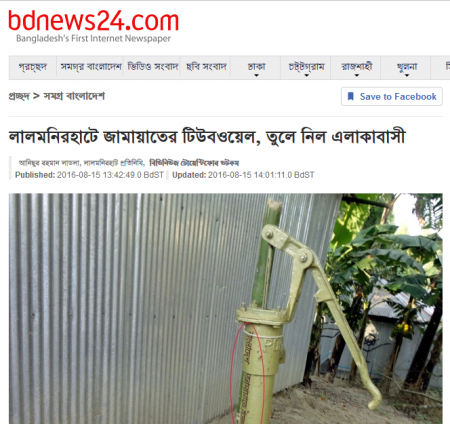Click the tube well article photo

click(x=226, y=308)
